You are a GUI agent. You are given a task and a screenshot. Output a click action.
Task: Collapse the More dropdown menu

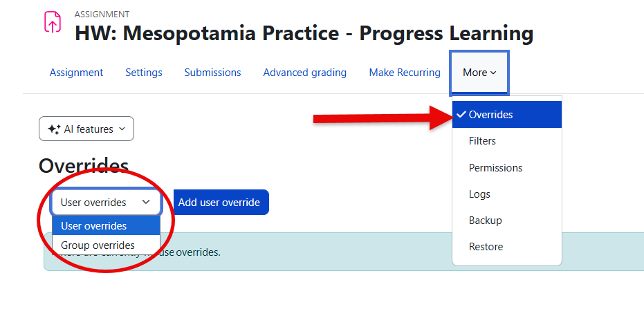click(x=479, y=73)
